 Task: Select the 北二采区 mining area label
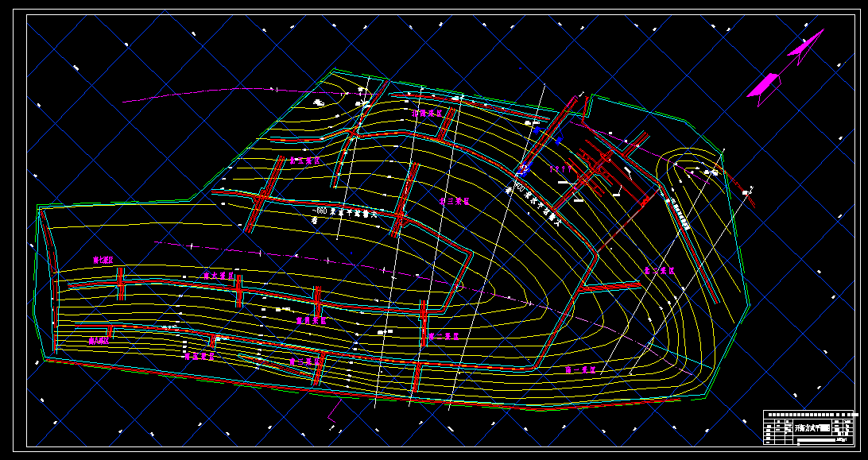659,271
